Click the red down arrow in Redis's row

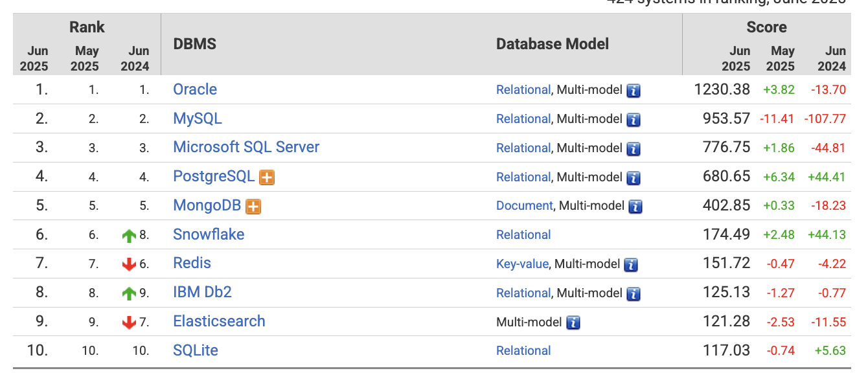[x=129, y=264]
